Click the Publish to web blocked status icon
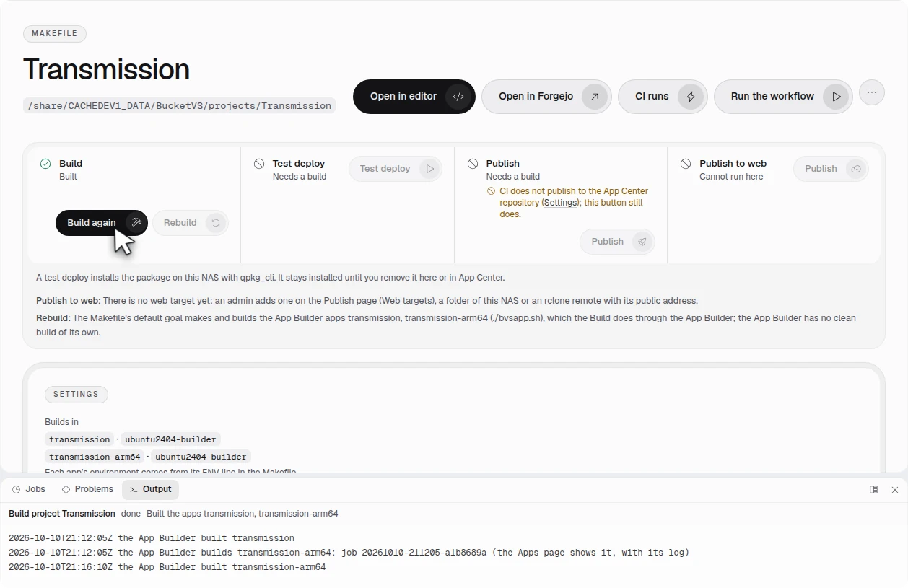The width and height of the screenshot is (908, 588). pyautogui.click(x=686, y=164)
